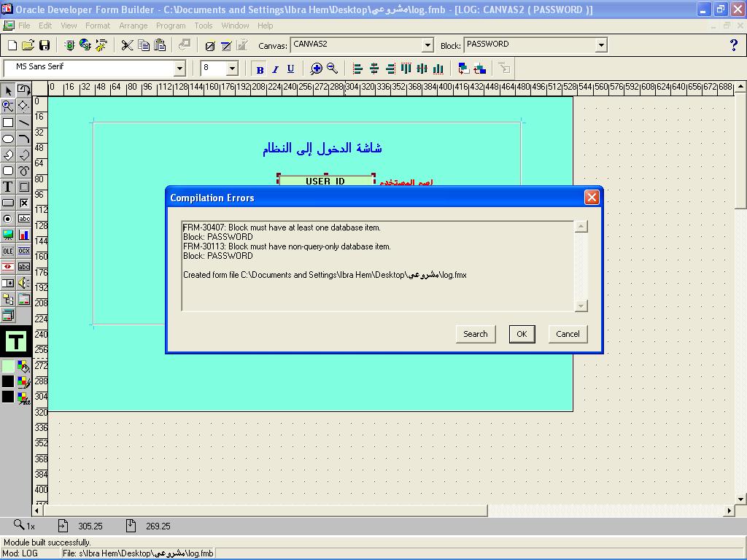Image resolution: width=747 pixels, height=560 pixels.
Task: Click the Save icon in the toolbar
Action: [x=44, y=45]
